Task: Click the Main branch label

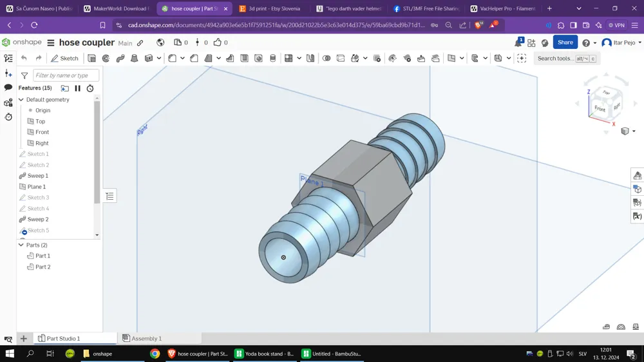Action: (x=126, y=43)
